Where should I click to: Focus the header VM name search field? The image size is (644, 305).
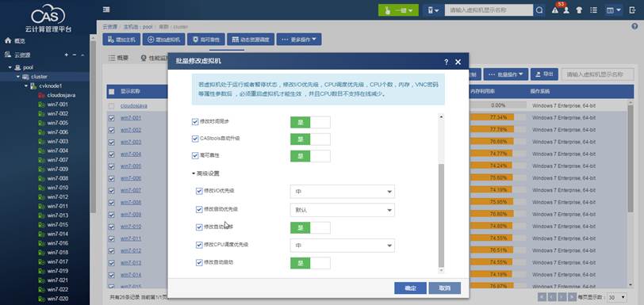coord(489,10)
